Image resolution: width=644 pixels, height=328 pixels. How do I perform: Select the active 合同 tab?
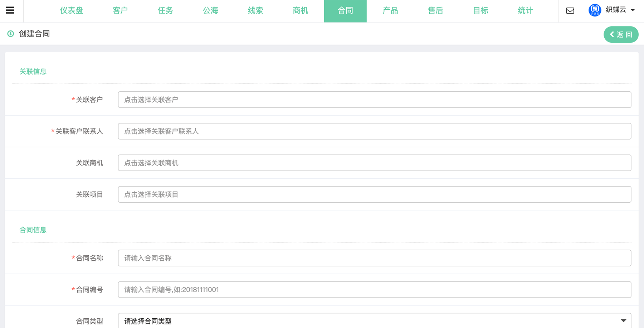[345, 11]
